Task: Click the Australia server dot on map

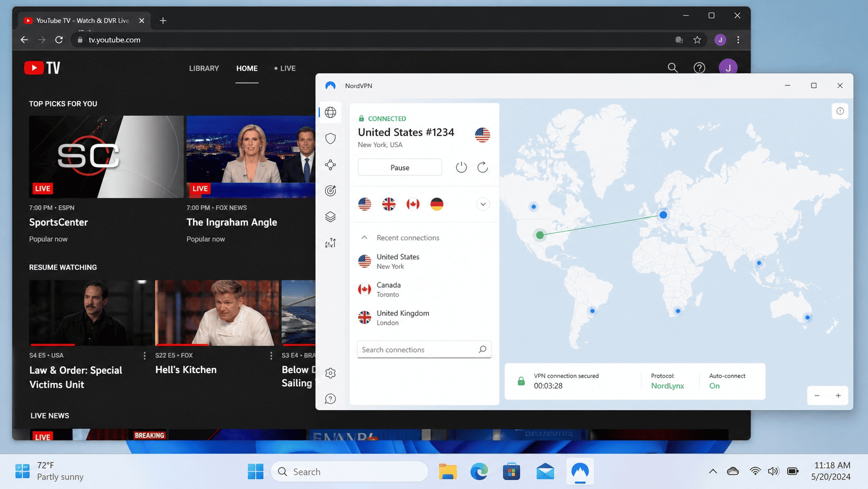Action: coord(807,317)
